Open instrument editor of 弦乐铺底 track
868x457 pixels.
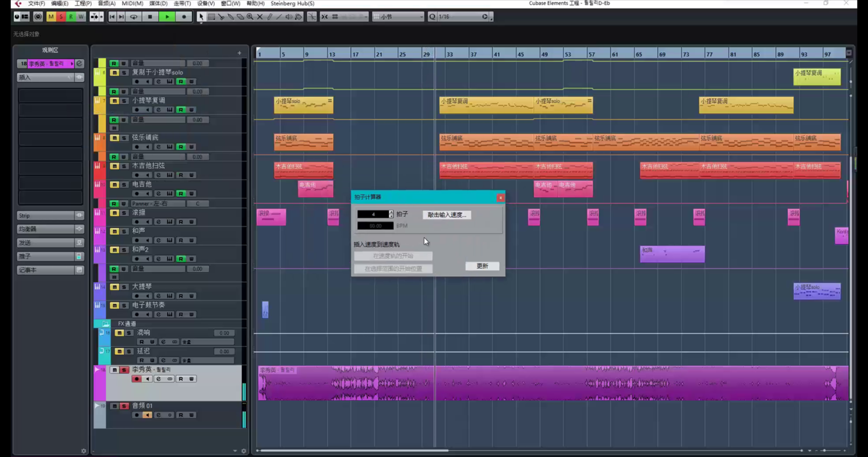click(170, 147)
